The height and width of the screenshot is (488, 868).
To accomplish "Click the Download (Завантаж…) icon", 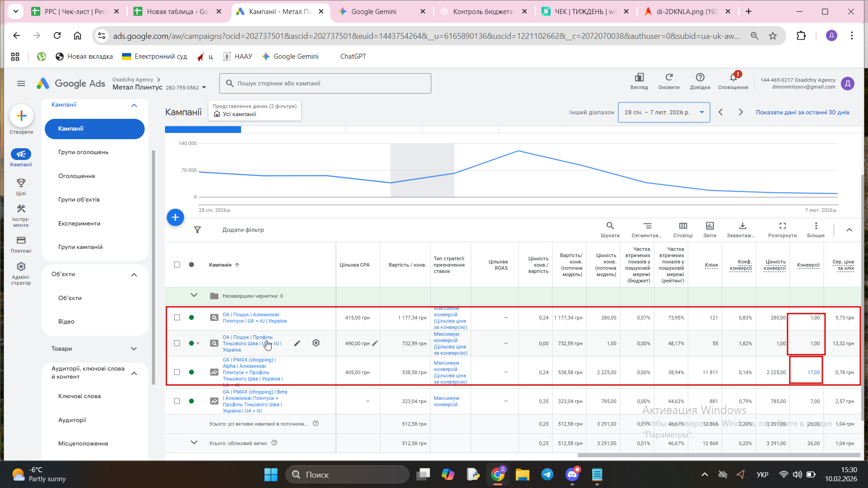I will 742,226.
